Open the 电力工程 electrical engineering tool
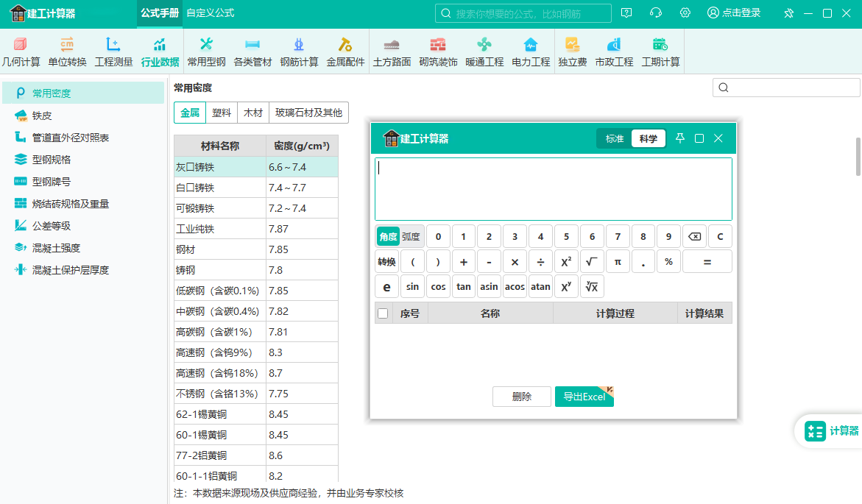This screenshot has width=862, height=504. coord(531,52)
